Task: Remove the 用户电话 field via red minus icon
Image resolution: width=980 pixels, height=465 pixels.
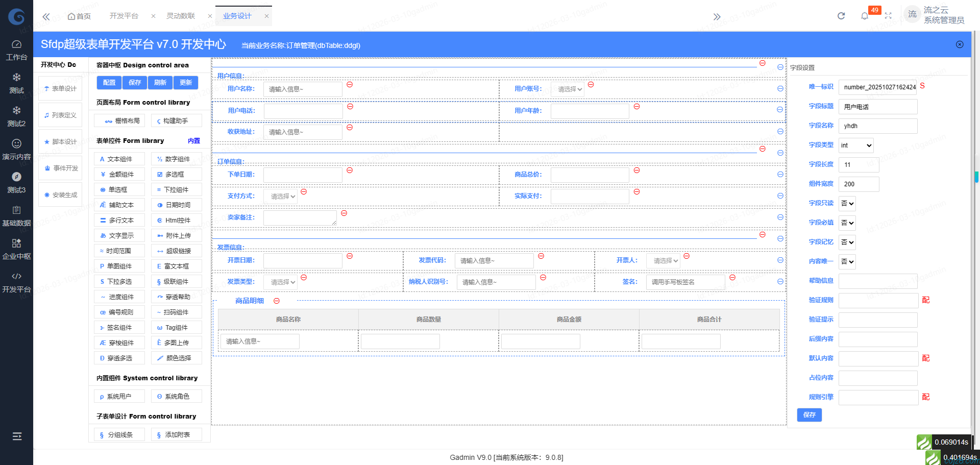Action: click(x=350, y=106)
